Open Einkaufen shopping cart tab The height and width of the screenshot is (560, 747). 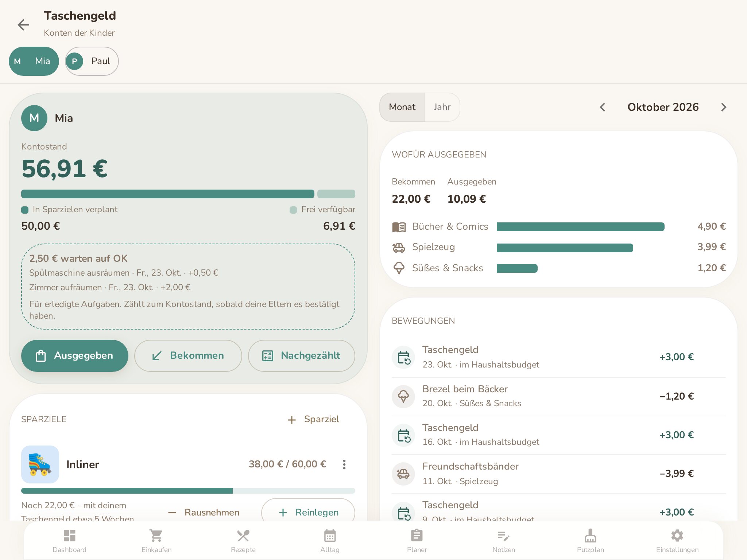click(156, 541)
